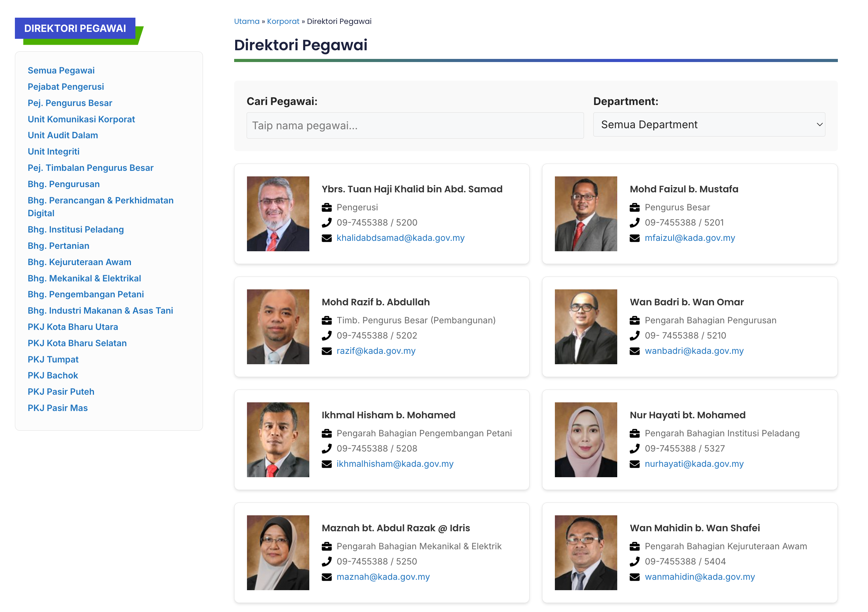The image size is (868, 612).
Task: Click the wanmahidin@kada.gov.my email link
Action: point(699,577)
